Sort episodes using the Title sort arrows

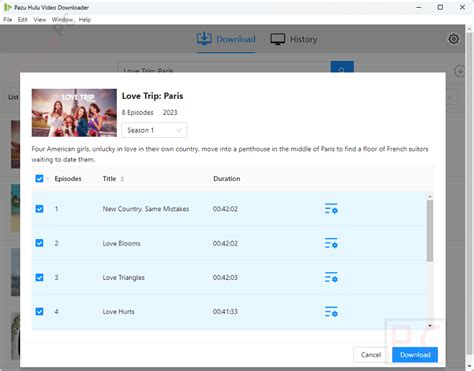coord(122,179)
